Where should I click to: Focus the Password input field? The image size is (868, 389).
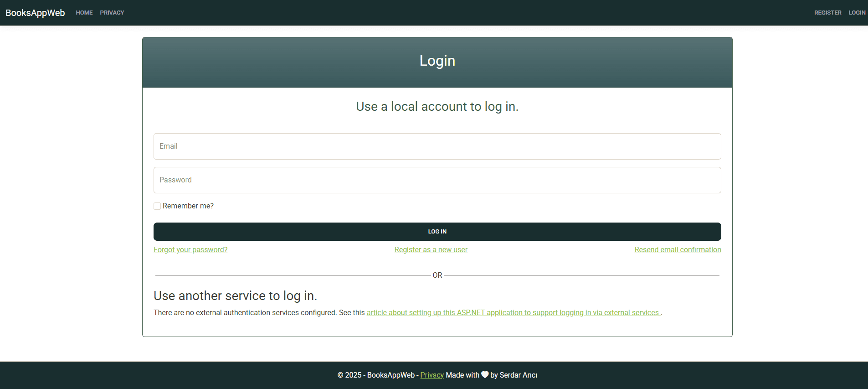[437, 180]
